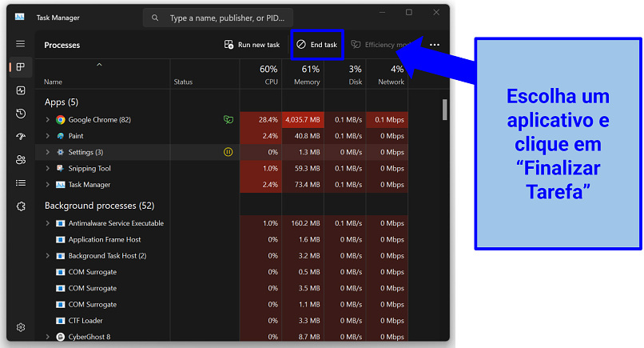Viewport: 644px width, 348px height.
Task: Click the End task button
Action: (x=317, y=45)
